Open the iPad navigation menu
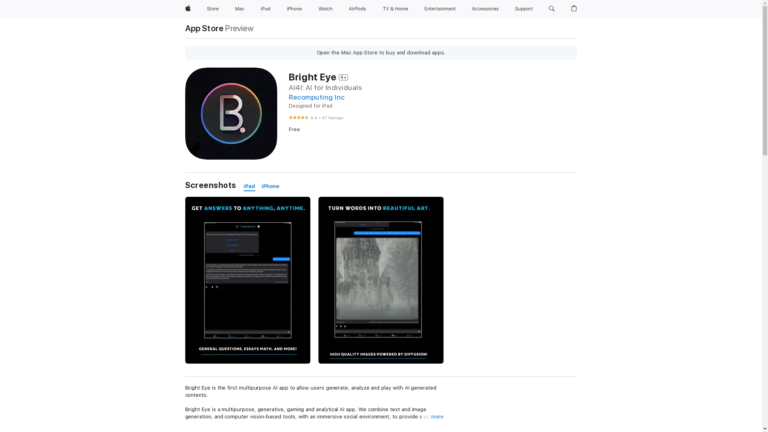Image resolution: width=768 pixels, height=432 pixels. 265,9
